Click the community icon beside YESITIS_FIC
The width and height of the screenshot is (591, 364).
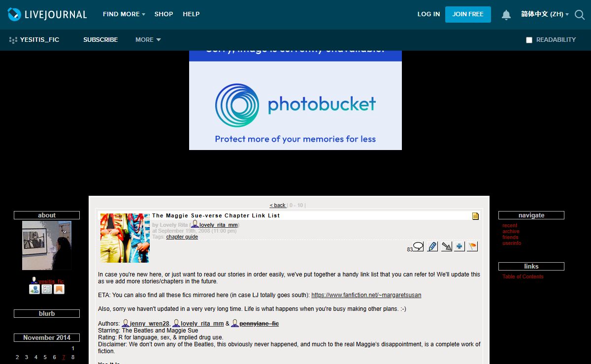13,40
